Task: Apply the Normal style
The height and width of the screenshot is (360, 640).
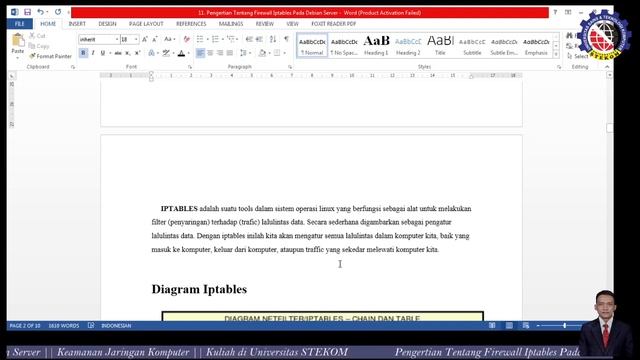Action: click(312, 46)
